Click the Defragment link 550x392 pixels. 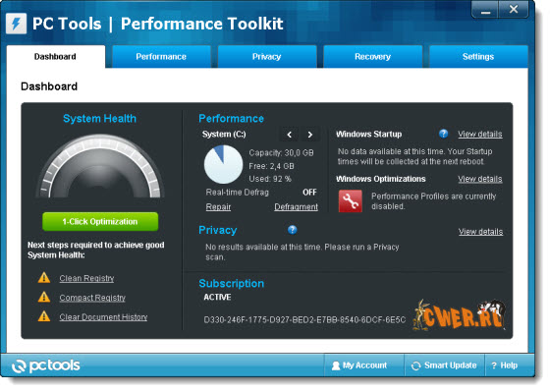(296, 207)
